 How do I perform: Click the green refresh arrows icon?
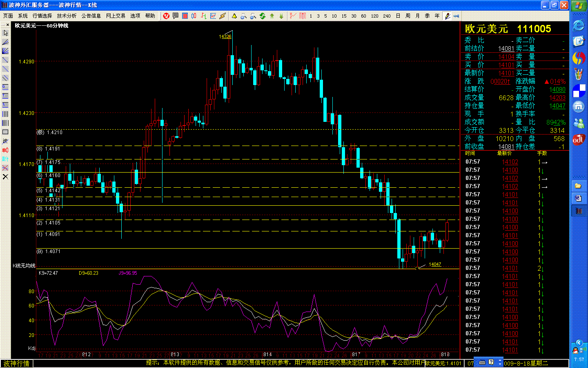coord(262,16)
